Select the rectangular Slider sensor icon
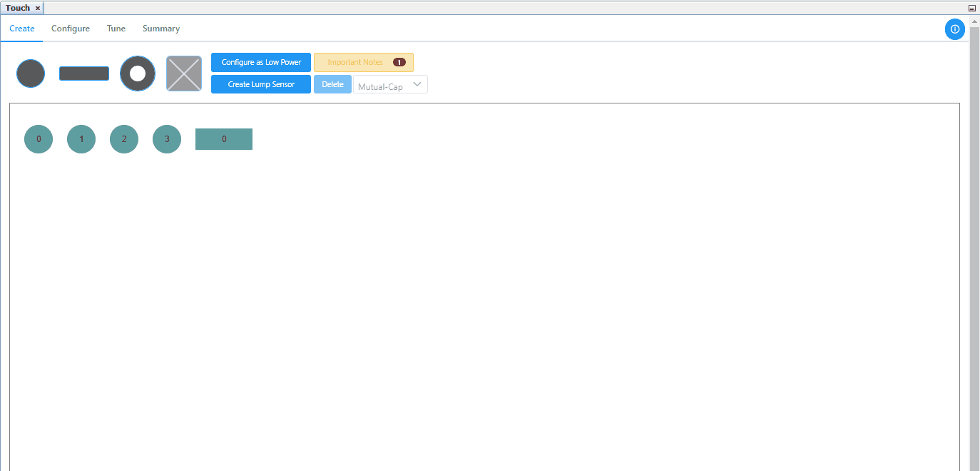The image size is (980, 471). click(84, 74)
